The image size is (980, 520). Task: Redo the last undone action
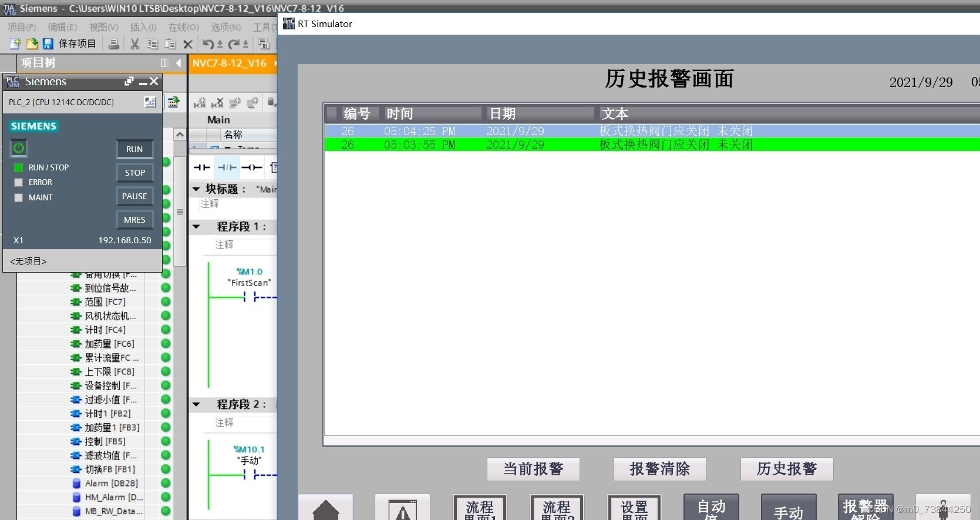[x=234, y=44]
